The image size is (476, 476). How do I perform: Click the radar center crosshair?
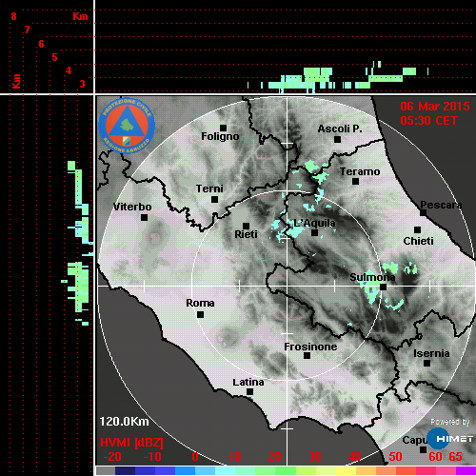click(288, 286)
